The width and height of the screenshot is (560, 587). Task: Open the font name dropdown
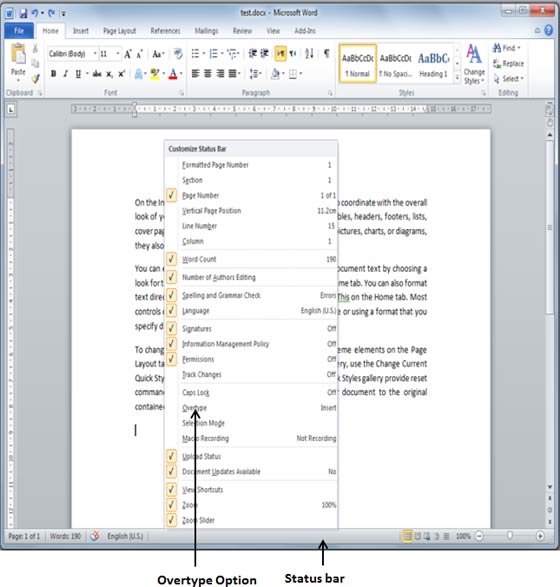click(95, 54)
